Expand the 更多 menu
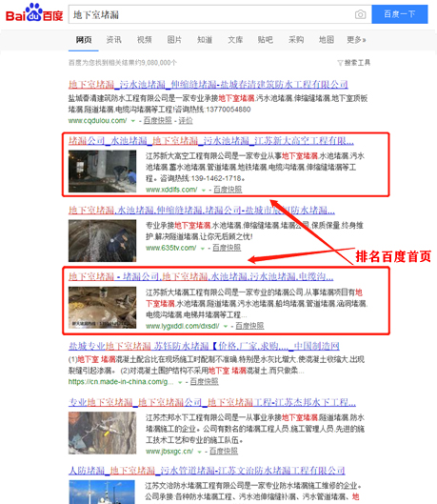This screenshot has width=437, height=504. (356, 40)
